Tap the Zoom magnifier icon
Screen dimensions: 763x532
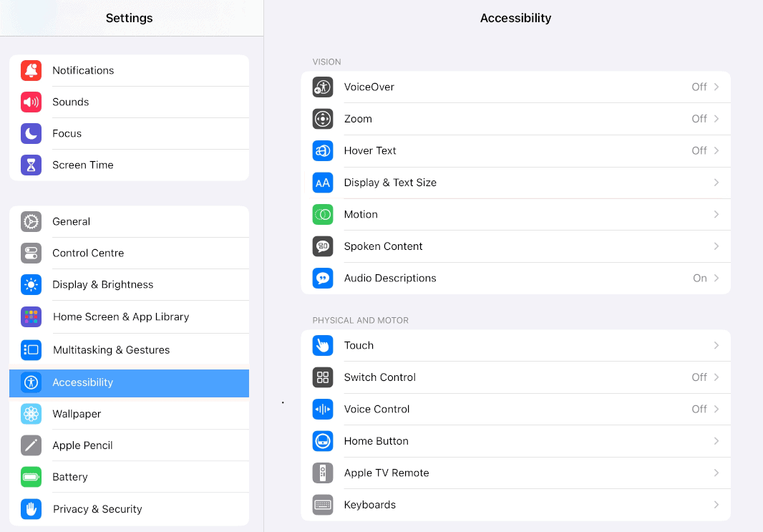[323, 119]
